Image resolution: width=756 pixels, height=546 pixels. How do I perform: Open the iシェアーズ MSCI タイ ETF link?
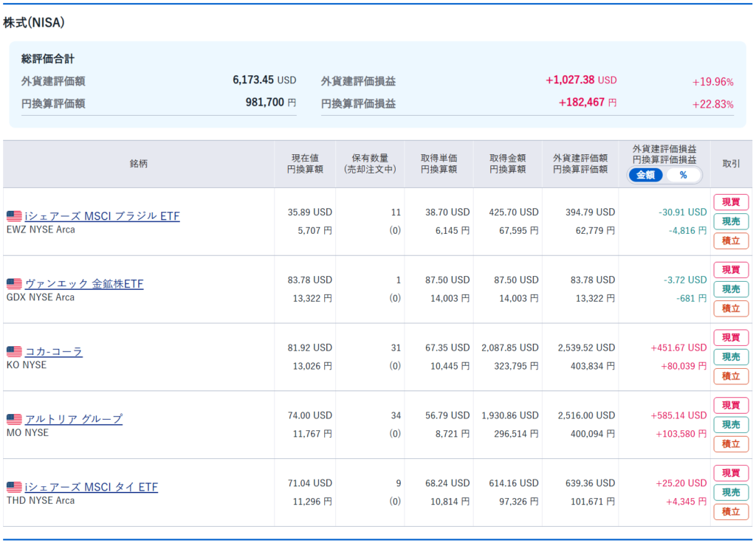[x=91, y=487]
